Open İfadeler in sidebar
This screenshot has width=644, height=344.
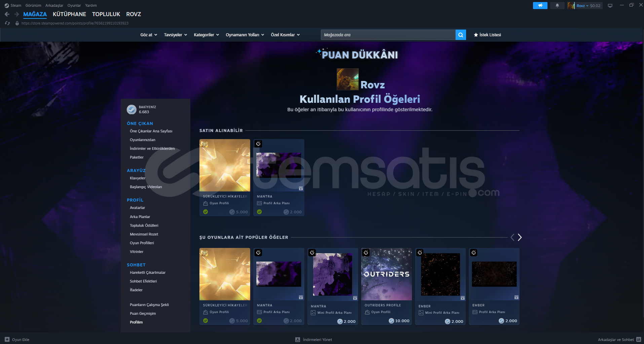point(136,290)
